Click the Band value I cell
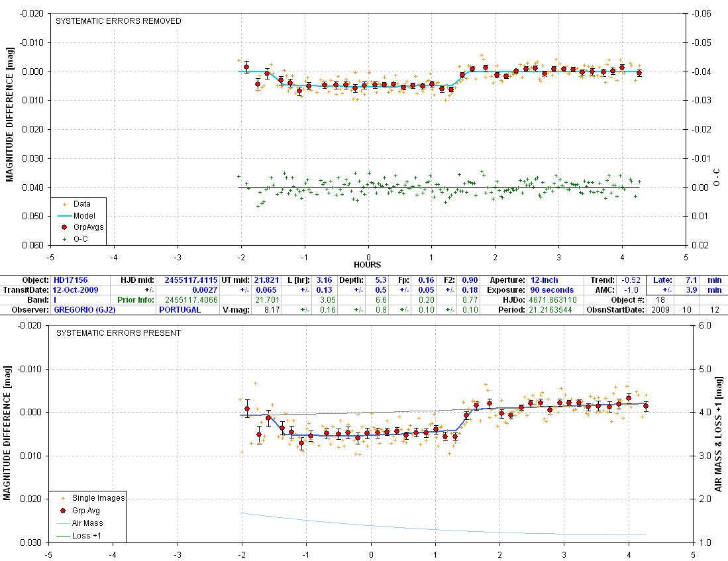Image resolution: width=728 pixels, height=561 pixels. coord(55,300)
